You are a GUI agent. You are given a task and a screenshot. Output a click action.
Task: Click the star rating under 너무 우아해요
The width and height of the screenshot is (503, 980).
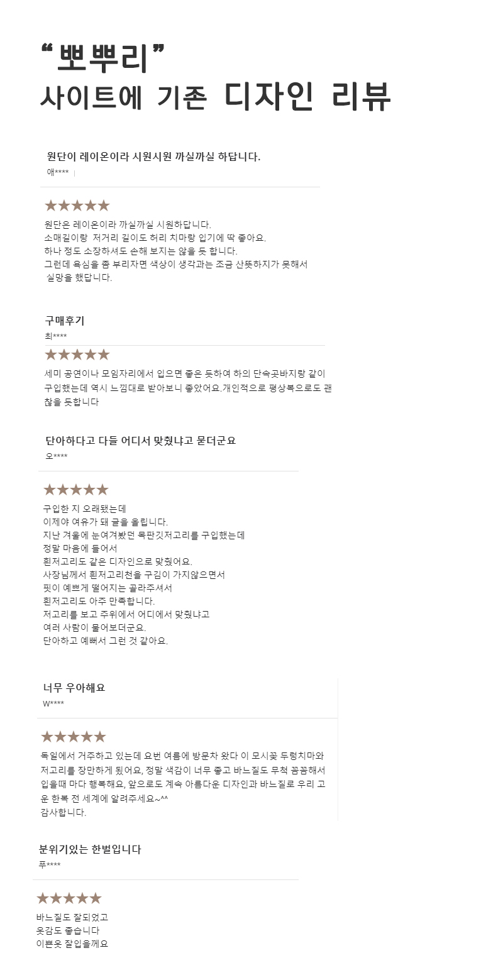(73, 737)
